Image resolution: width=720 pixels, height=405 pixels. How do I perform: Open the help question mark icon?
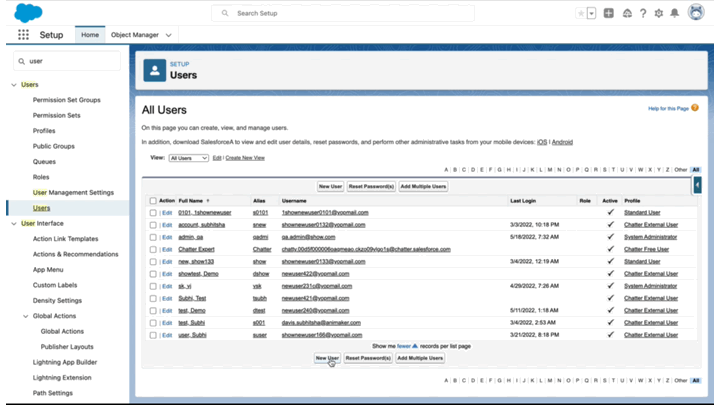click(x=643, y=13)
